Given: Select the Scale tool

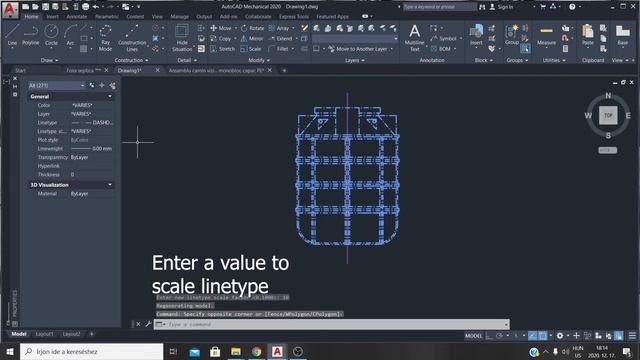Looking at the screenshot, I should tap(251, 49).
